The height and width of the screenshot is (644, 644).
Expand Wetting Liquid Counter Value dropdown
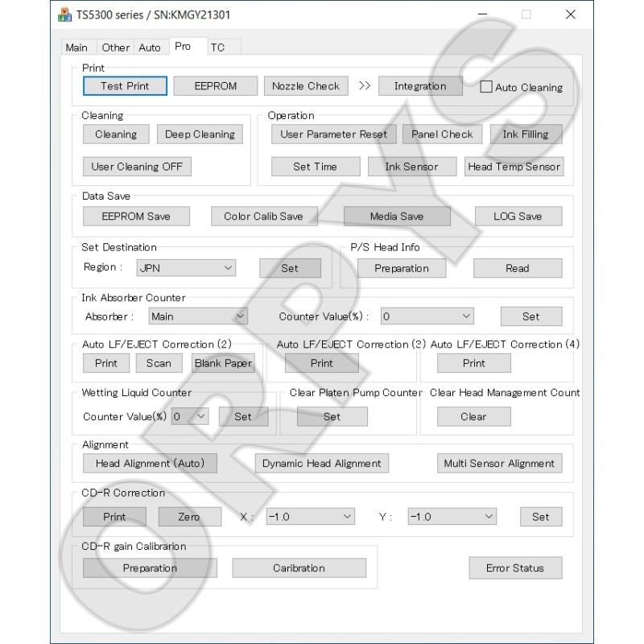pyautogui.click(x=190, y=416)
